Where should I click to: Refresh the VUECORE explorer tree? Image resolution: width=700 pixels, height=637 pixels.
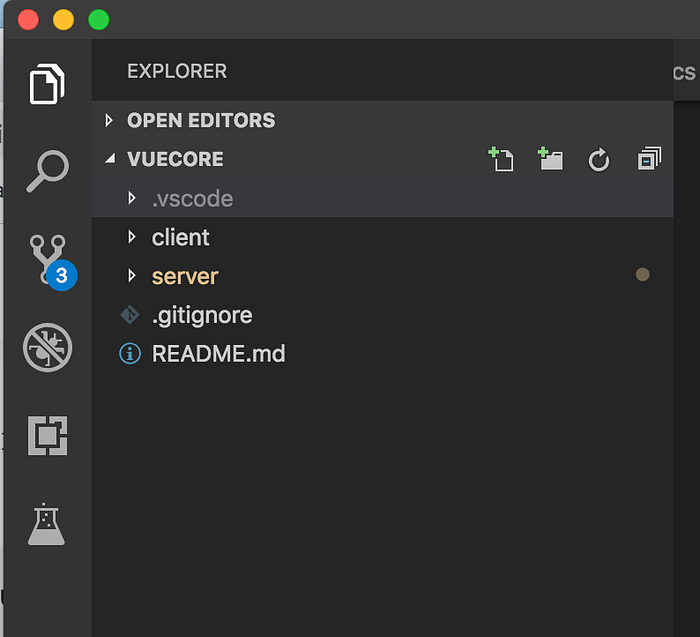[x=599, y=159]
